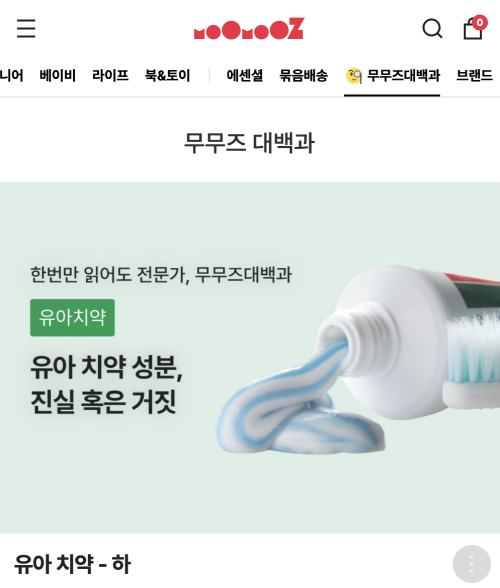Open the 브랜드 tab
500x588 pixels.
pyautogui.click(x=474, y=75)
